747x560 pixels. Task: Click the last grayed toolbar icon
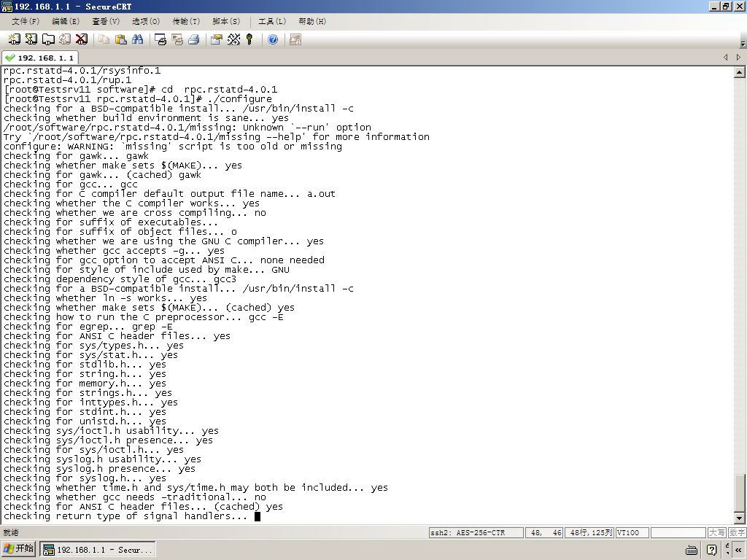point(295,39)
